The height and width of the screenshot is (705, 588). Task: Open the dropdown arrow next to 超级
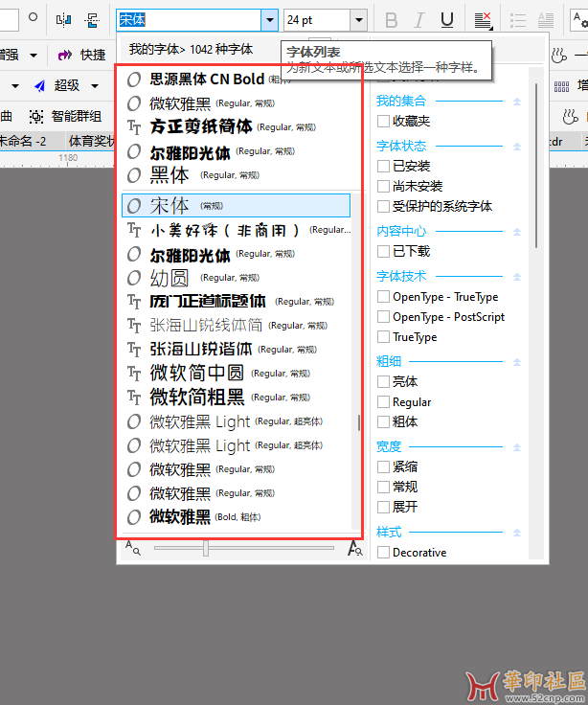(x=95, y=86)
